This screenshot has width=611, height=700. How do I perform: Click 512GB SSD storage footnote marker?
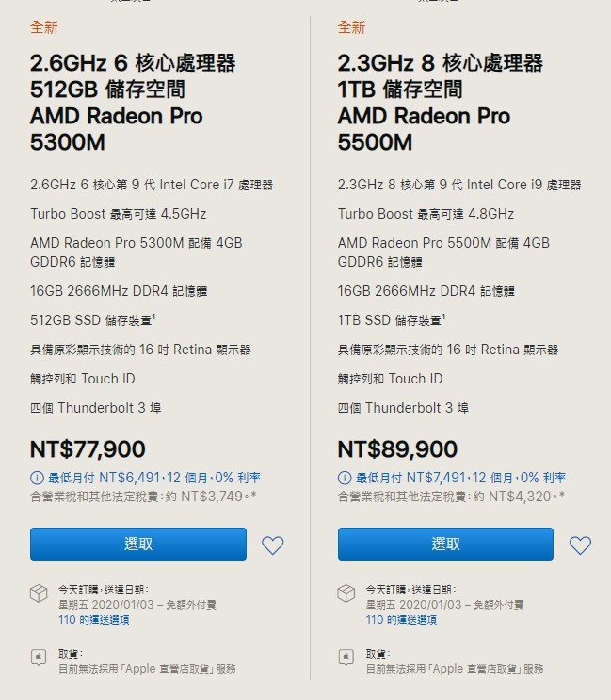tap(153, 316)
